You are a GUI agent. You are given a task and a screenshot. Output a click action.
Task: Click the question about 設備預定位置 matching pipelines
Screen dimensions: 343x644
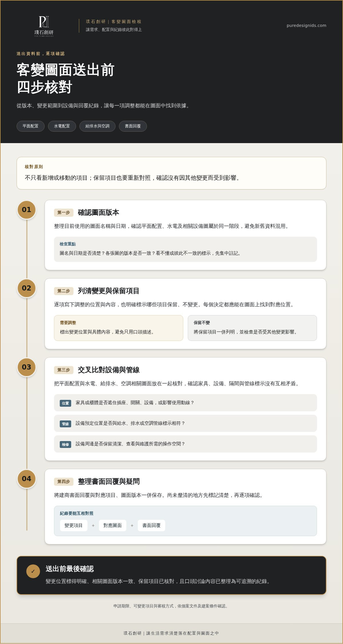[130, 423]
